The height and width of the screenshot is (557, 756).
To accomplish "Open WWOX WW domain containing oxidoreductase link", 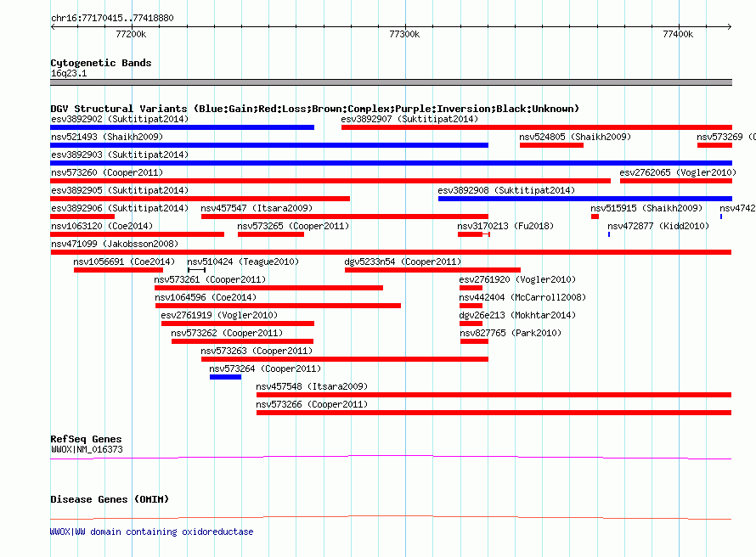I will (x=151, y=532).
